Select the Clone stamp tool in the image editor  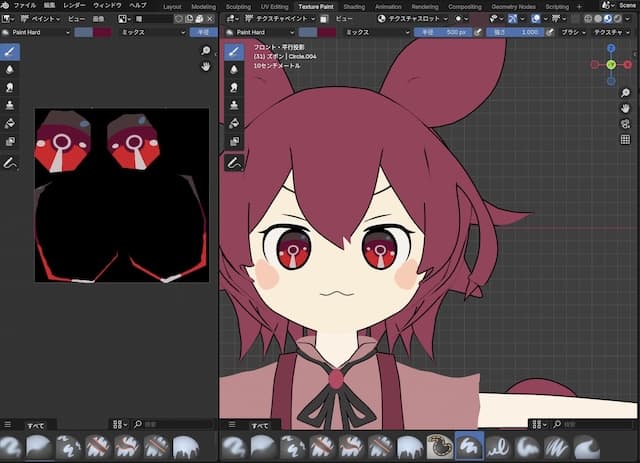(x=11, y=105)
